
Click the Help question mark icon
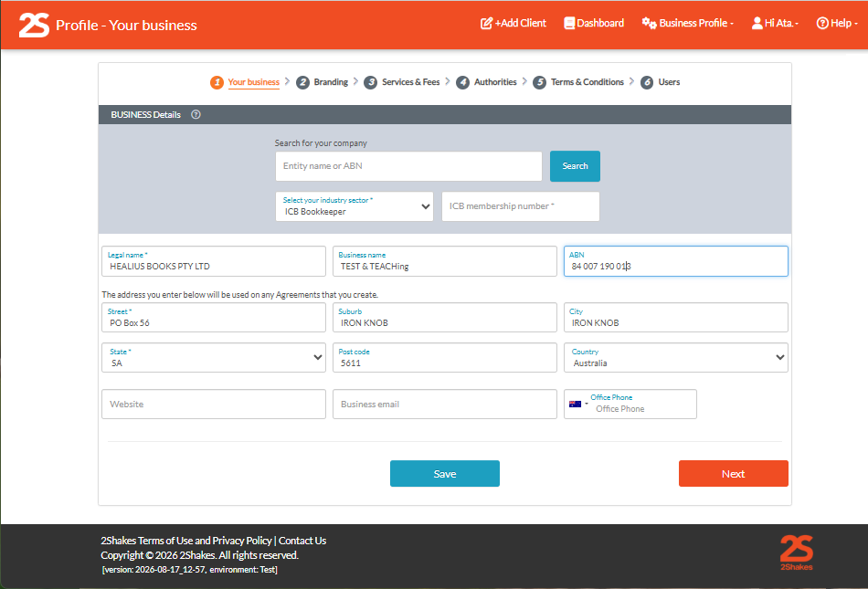click(822, 23)
